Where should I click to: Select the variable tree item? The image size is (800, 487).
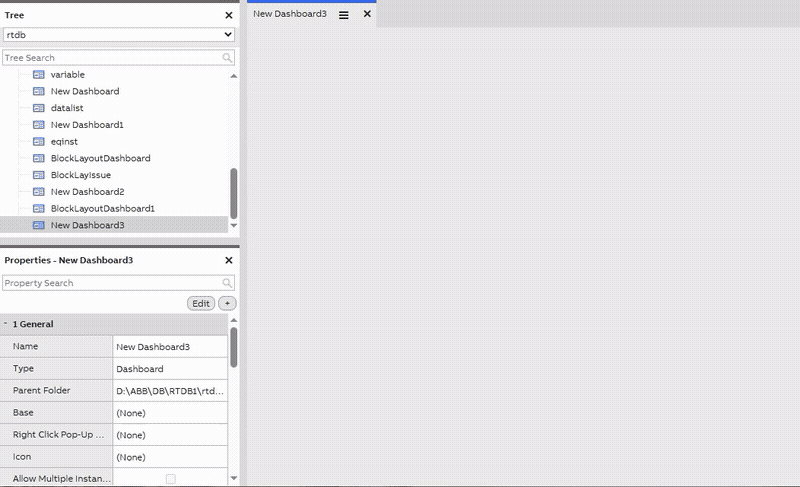click(68, 75)
